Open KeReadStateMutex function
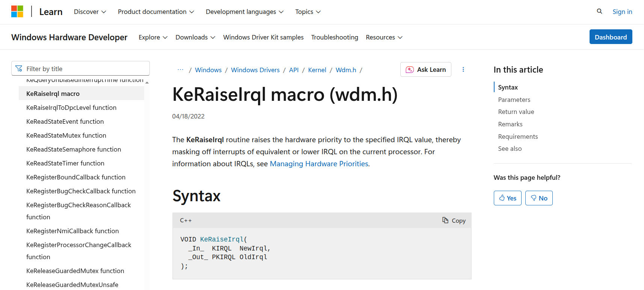644x290 pixels. (x=66, y=135)
